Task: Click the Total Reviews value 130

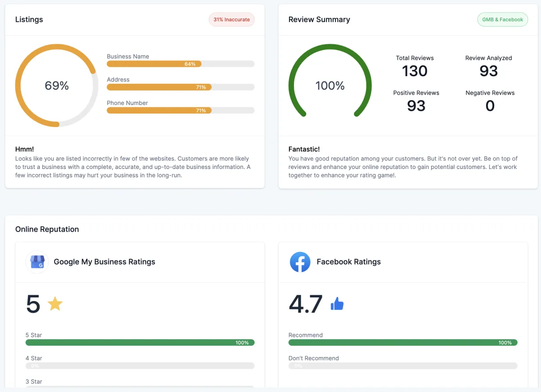Action: point(415,71)
